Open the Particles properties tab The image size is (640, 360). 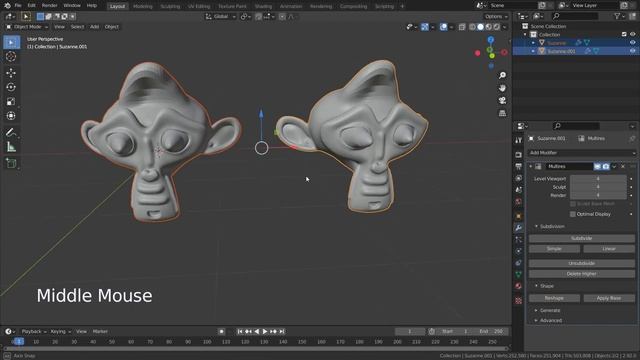pos(518,240)
